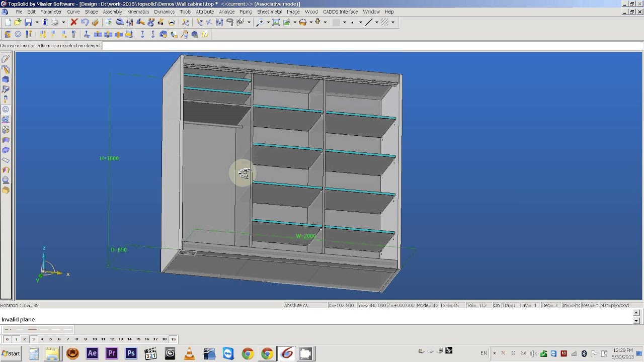Click the command prompt input field
Screen dimensions: 644x362
[372, 46]
